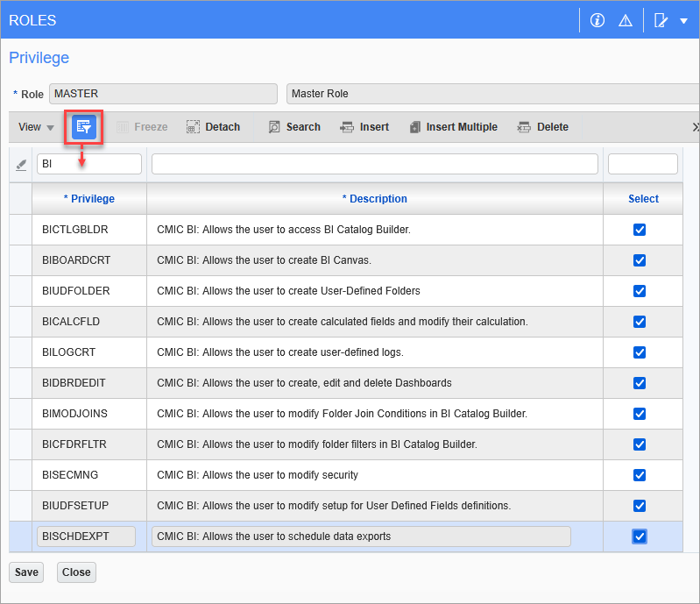Image resolution: width=700 pixels, height=604 pixels.
Task: Click the Description filter input field
Action: click(374, 164)
